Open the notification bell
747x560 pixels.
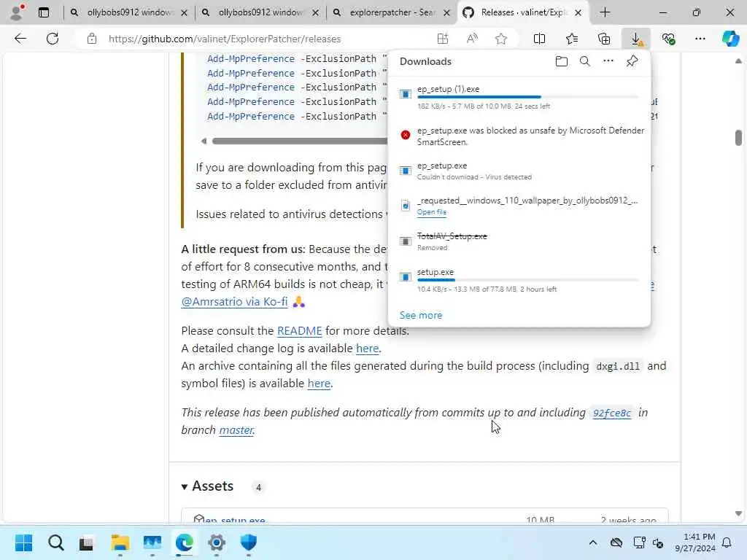pyautogui.click(x=727, y=542)
